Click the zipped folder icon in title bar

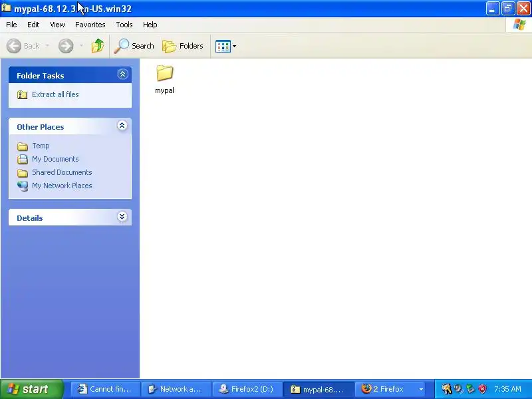click(x=6, y=8)
